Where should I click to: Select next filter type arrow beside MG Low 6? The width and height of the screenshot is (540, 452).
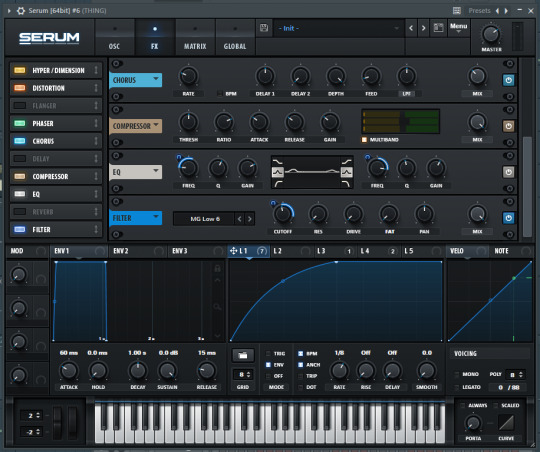click(x=250, y=219)
